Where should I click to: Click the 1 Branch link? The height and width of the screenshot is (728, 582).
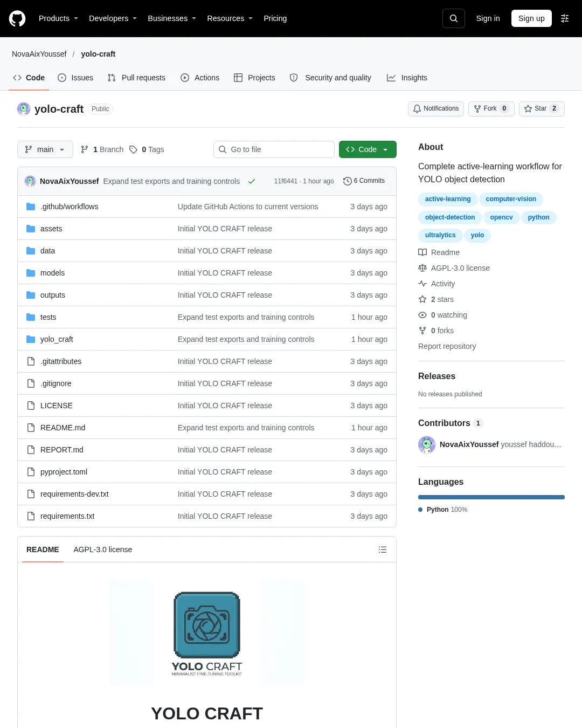102,149
